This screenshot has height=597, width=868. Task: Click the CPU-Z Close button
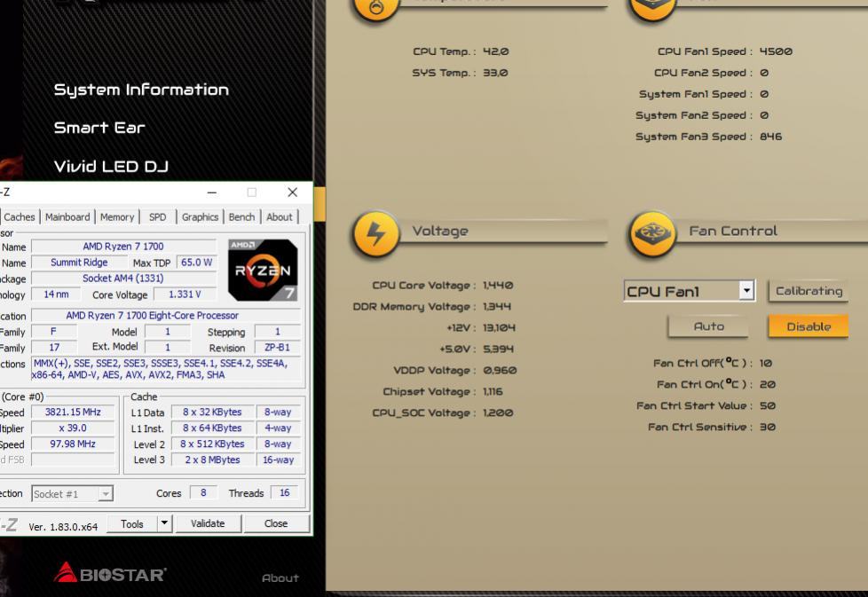coord(276,523)
